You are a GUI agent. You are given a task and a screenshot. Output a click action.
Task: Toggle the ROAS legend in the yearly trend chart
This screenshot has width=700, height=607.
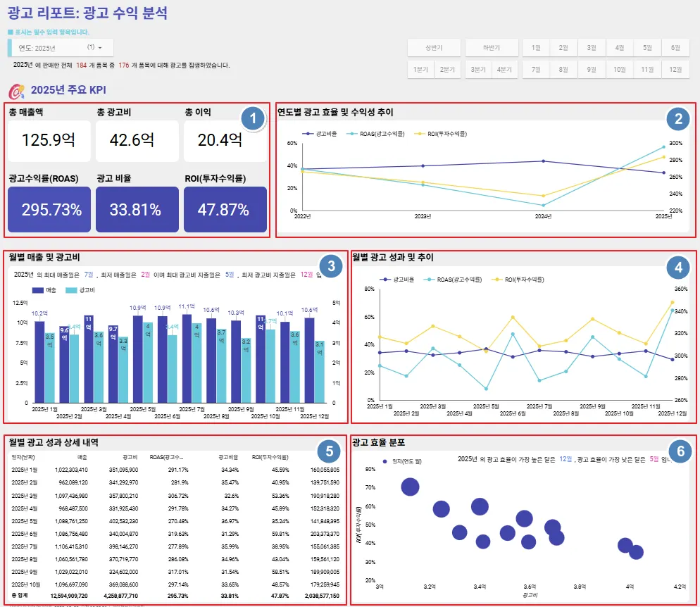tap(375, 134)
